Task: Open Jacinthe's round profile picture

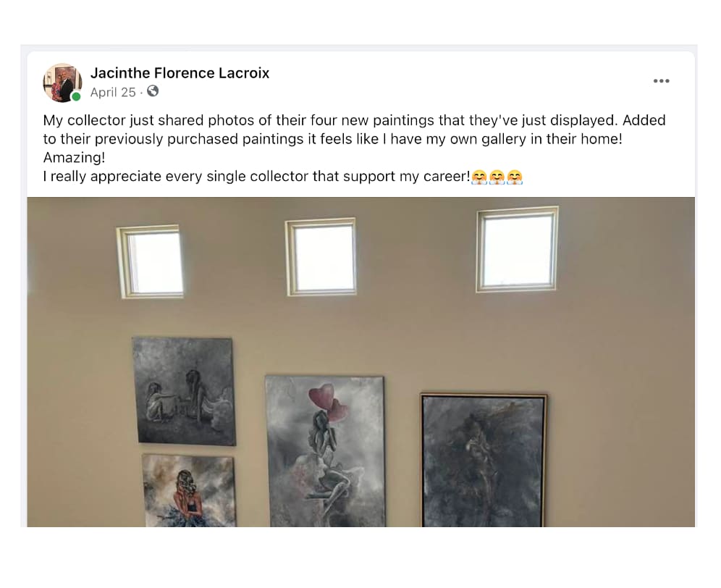Action: pyautogui.click(x=62, y=83)
